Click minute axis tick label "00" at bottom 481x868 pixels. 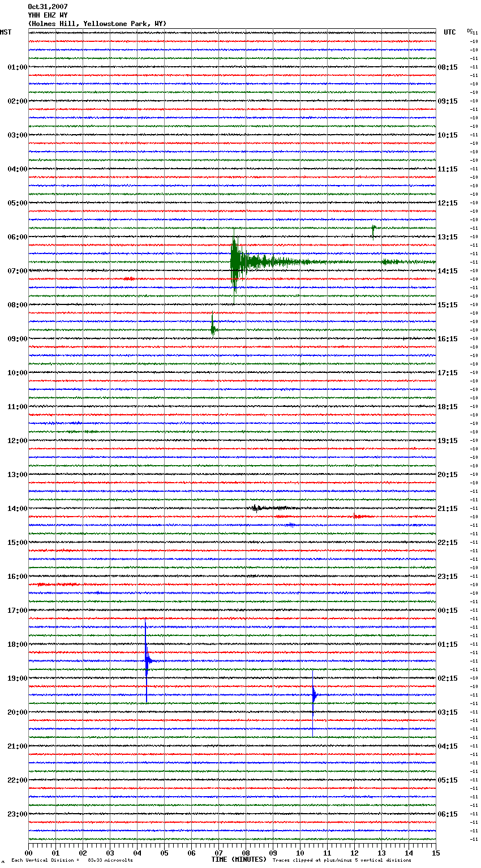pyautogui.click(x=29, y=853)
